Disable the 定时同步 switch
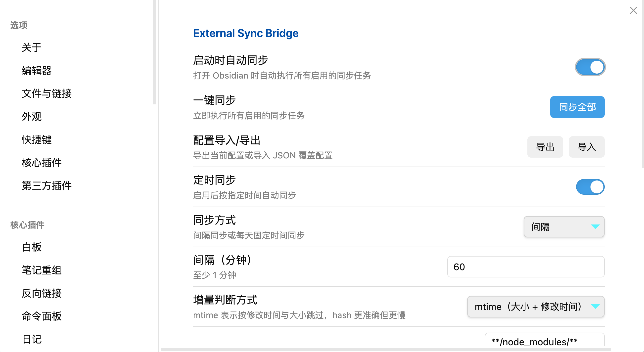 (x=590, y=187)
